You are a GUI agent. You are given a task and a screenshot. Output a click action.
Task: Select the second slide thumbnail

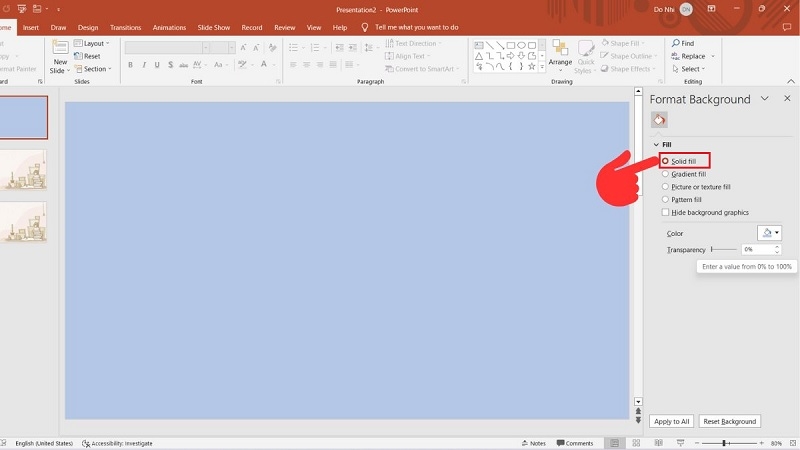(23, 170)
